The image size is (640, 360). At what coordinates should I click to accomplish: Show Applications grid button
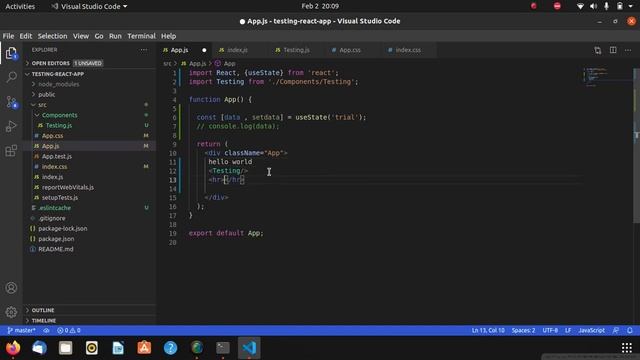tap(627, 348)
